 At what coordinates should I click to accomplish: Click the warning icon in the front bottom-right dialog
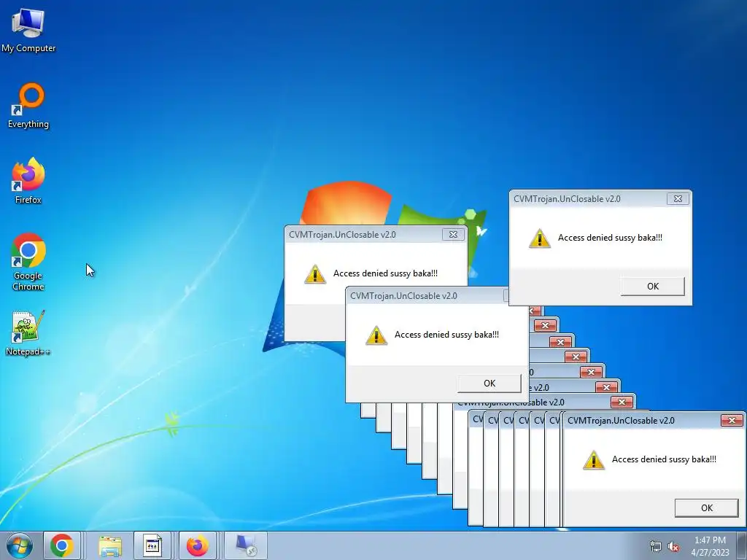pos(594,460)
